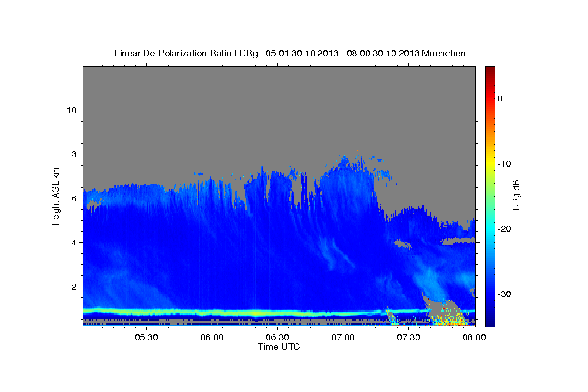Click the 'Height AGL km' axis label

(56, 196)
